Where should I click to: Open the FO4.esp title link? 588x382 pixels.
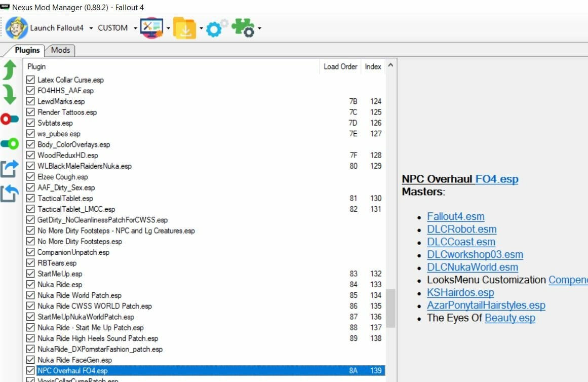click(x=497, y=179)
